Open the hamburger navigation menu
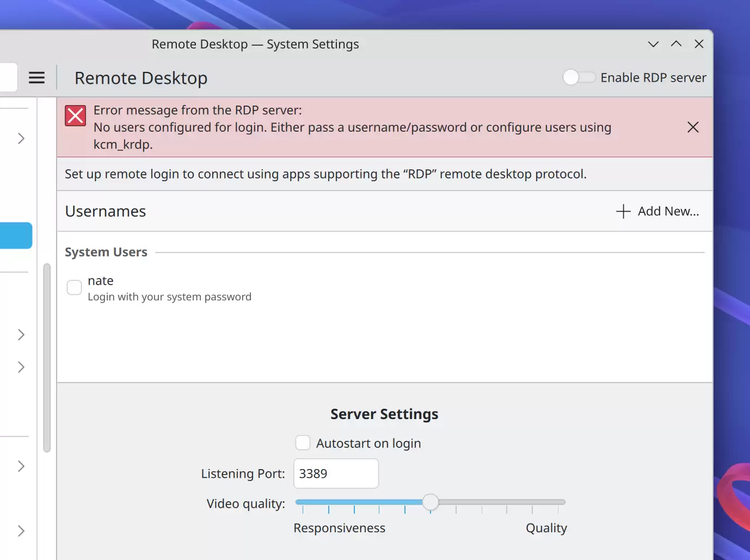The width and height of the screenshot is (750, 560). click(36, 77)
